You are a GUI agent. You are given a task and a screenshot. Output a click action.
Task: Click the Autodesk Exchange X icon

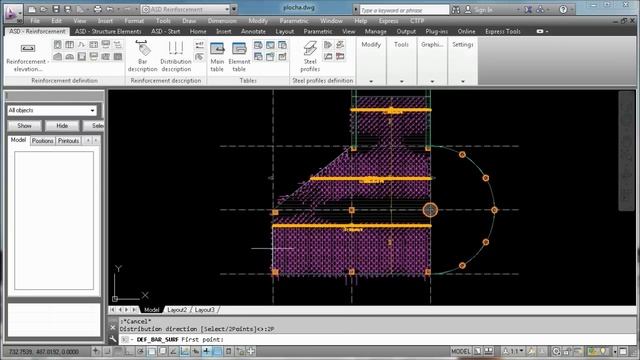(x=528, y=9)
